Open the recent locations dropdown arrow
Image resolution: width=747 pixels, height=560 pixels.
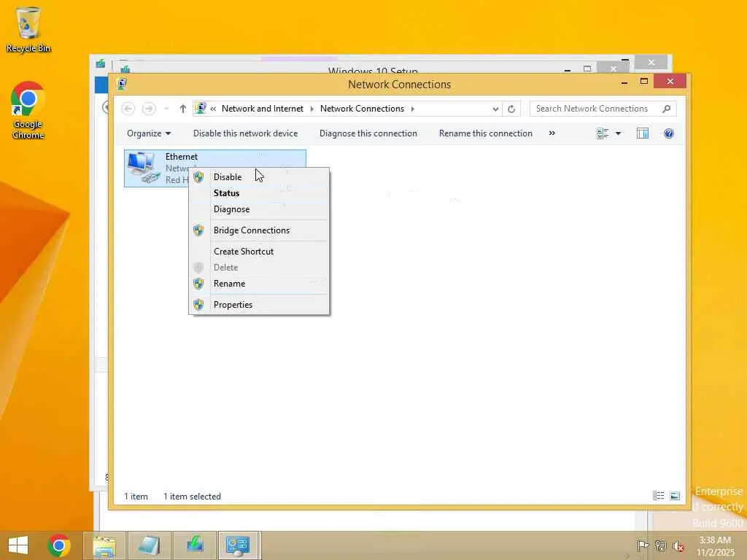166,109
